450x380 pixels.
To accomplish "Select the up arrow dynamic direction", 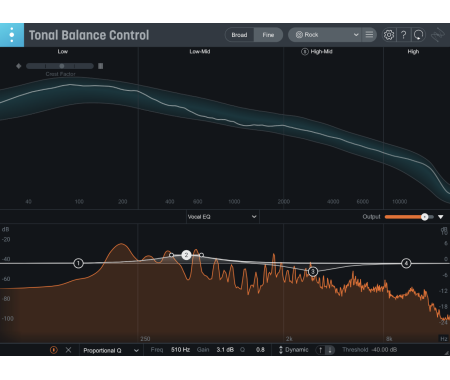I will point(320,350).
